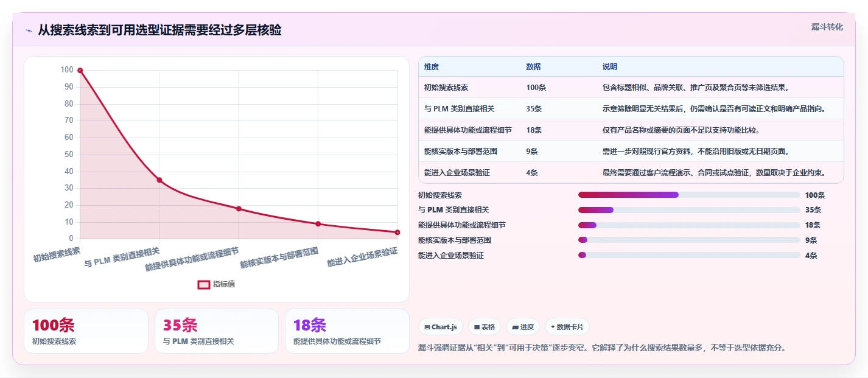
Task: Click the footer note beginning 漏斗强调证据
Action: [x=603, y=348]
